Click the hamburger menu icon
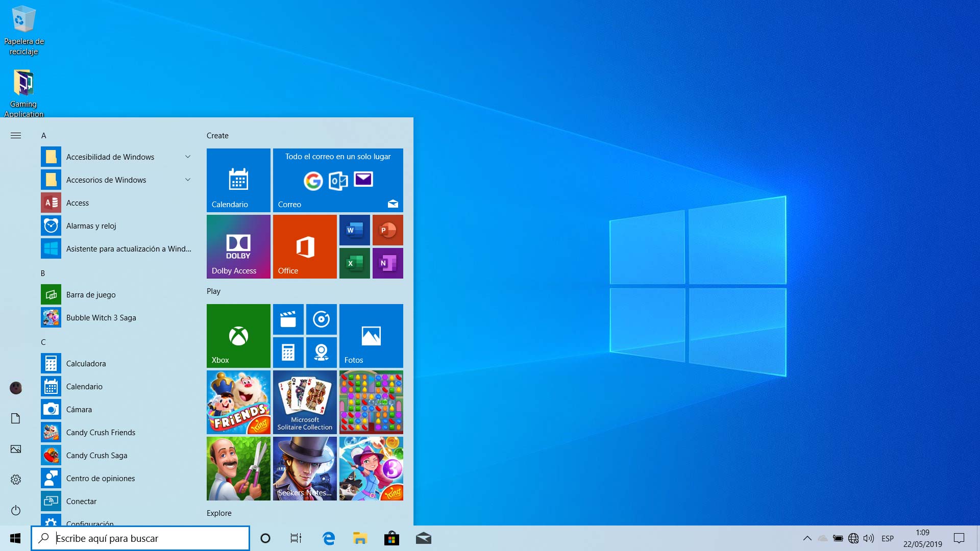 pos(15,135)
